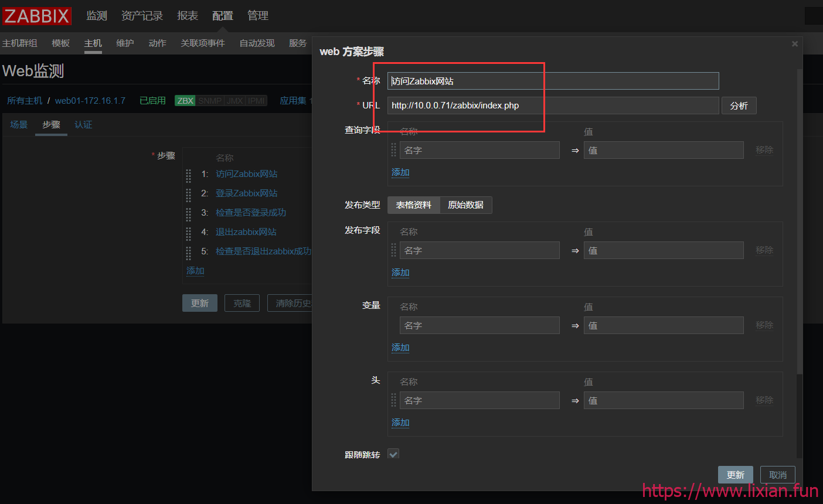Focus 发布字段 值 input

[664, 250]
